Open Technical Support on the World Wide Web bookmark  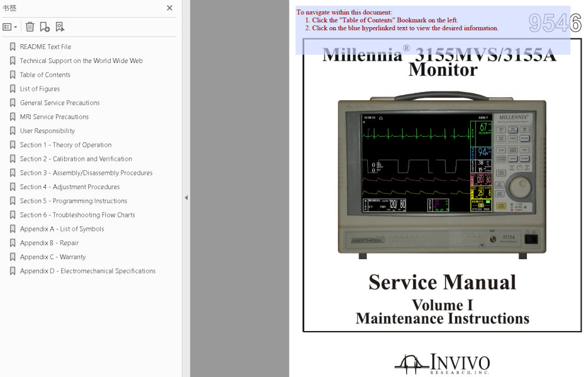[x=81, y=61]
